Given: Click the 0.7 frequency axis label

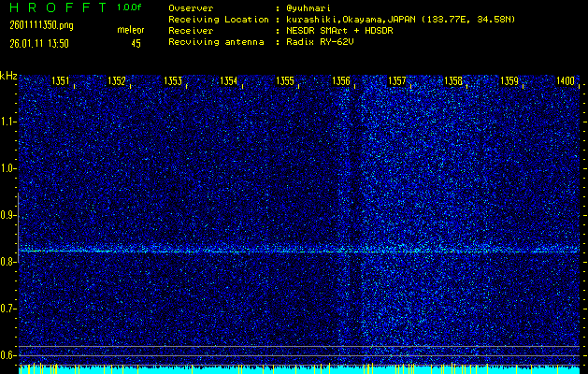Looking at the screenshot, I should 7,309.
